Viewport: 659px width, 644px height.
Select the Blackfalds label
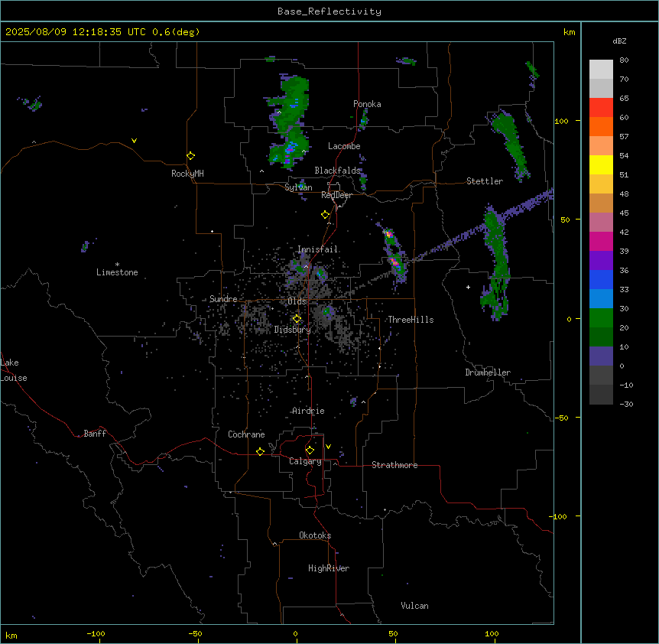pyautogui.click(x=337, y=171)
